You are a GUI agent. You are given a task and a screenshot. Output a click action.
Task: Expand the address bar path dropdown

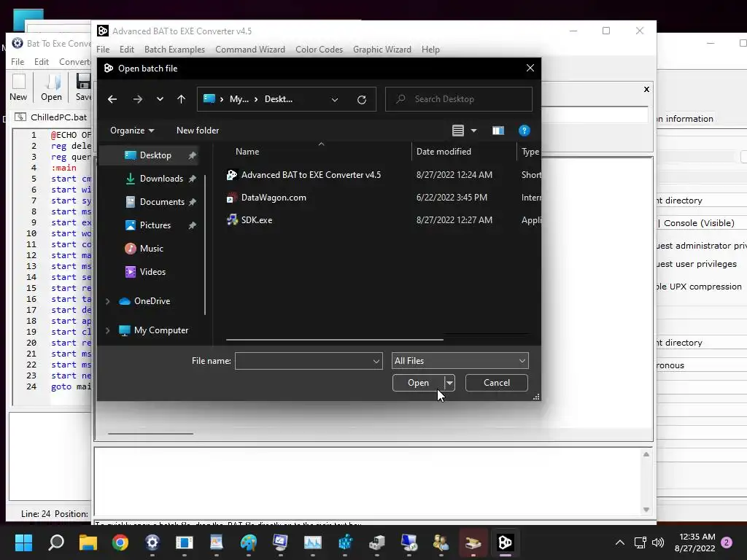click(335, 99)
